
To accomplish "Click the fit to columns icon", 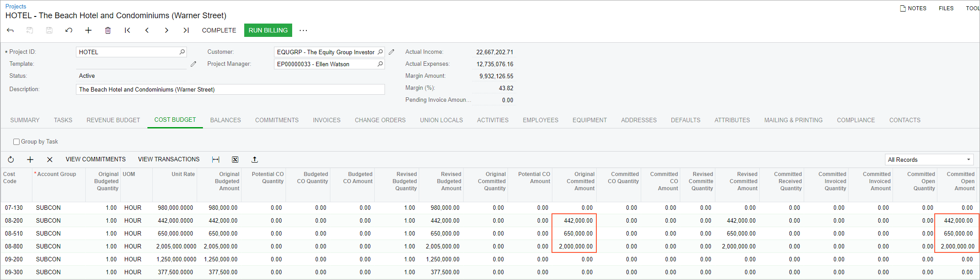I will coord(216,160).
